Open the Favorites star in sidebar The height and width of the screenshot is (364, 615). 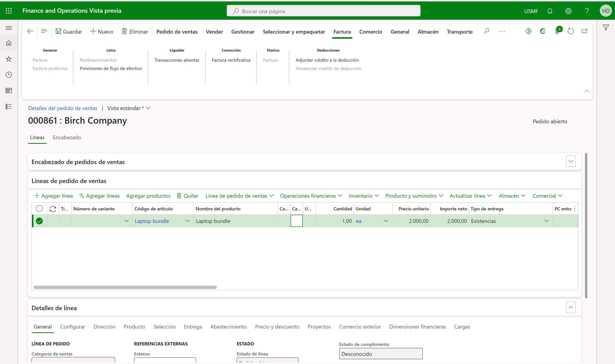tap(9, 59)
